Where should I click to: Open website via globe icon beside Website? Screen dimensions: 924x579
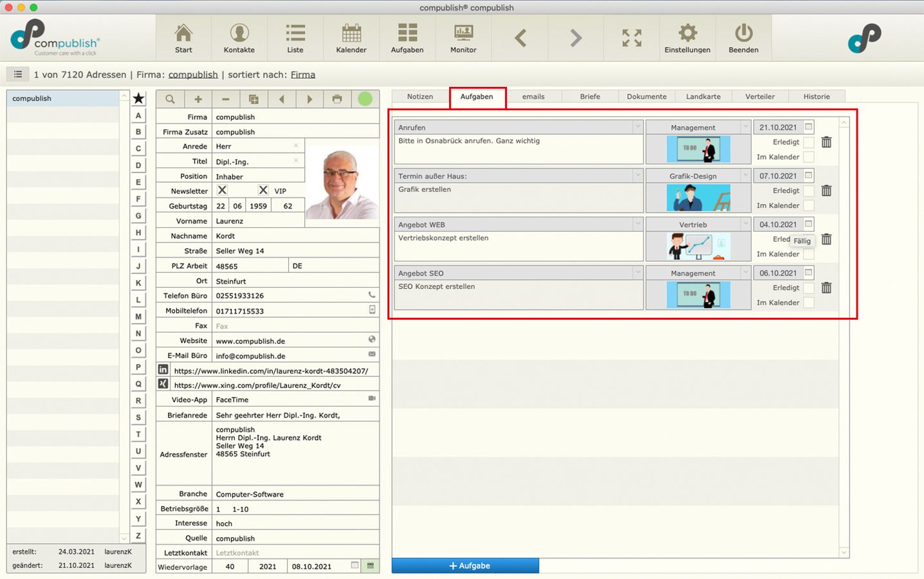click(x=372, y=340)
